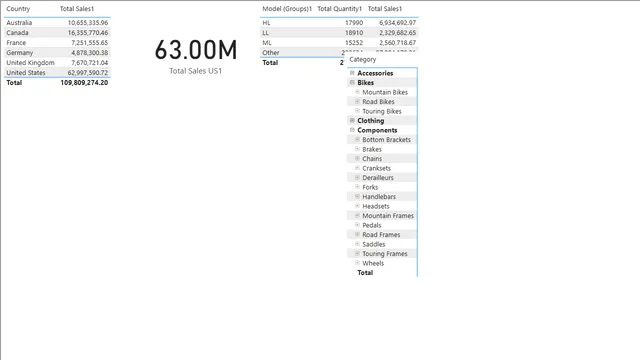The image size is (640, 360).
Task: Click the 6,934,692.97 sales value
Action: pyautogui.click(x=398, y=23)
